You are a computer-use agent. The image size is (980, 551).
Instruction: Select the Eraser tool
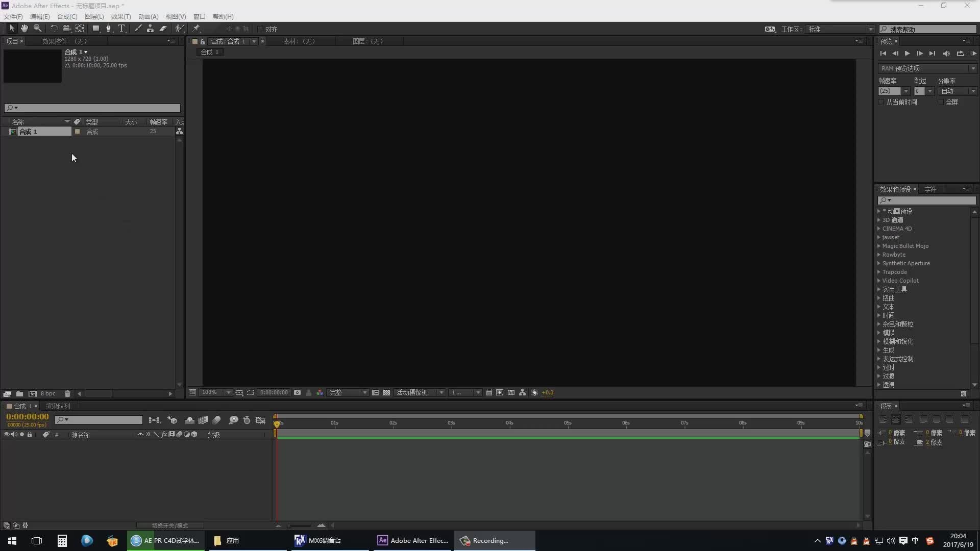click(163, 29)
